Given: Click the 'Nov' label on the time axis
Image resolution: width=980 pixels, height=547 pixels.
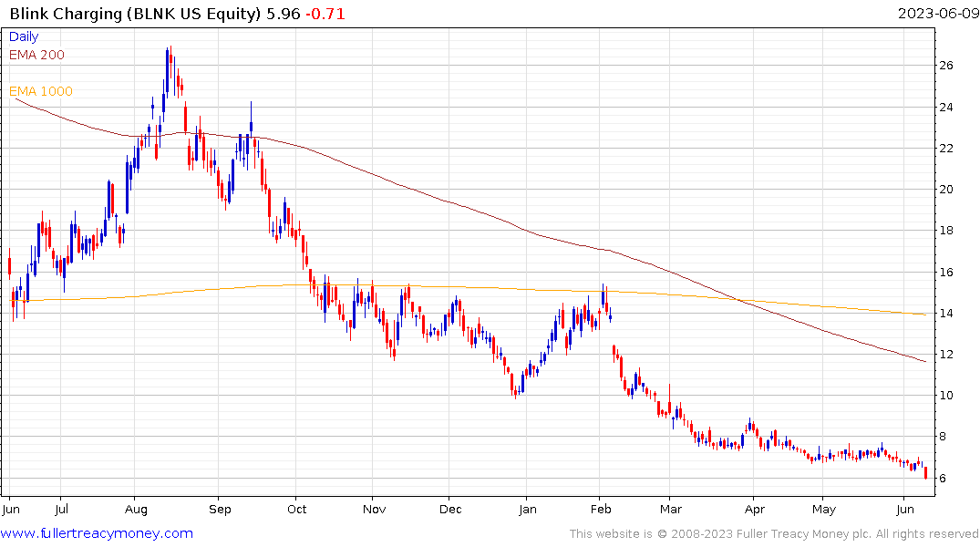Looking at the screenshot, I should (x=375, y=510).
